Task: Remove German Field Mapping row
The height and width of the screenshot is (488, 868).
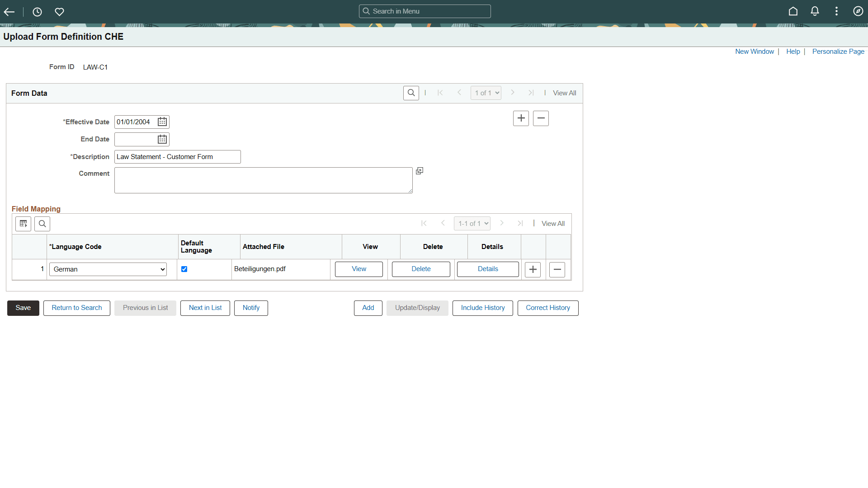Action: point(557,270)
